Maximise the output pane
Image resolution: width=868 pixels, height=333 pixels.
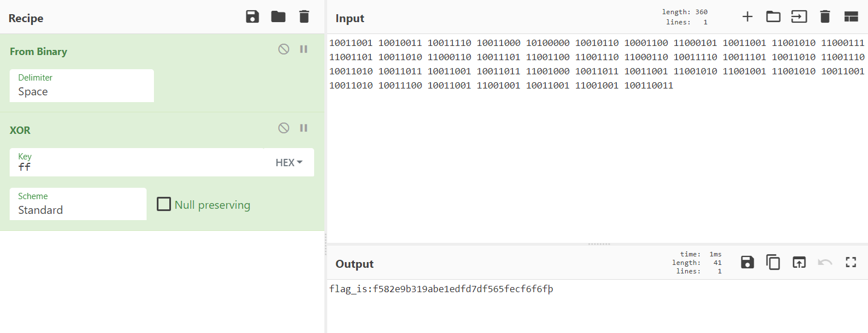coord(850,262)
